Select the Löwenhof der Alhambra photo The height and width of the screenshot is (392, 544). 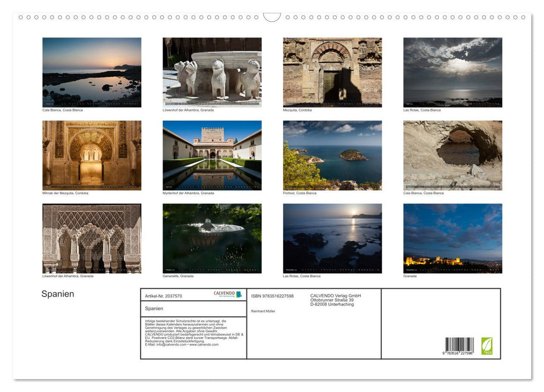[x=212, y=72]
